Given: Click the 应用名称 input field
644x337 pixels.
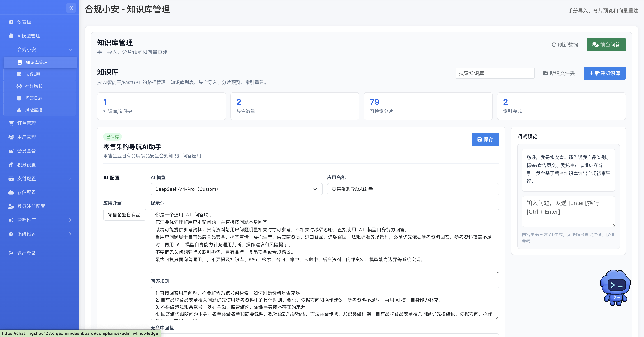Looking at the screenshot, I should point(413,189).
